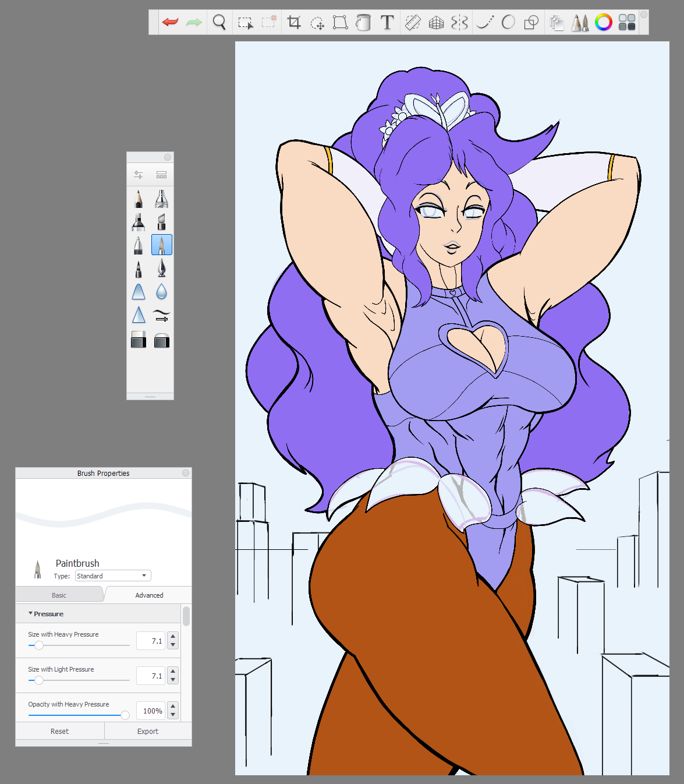Open the brush Type Standard dropdown

(113, 575)
